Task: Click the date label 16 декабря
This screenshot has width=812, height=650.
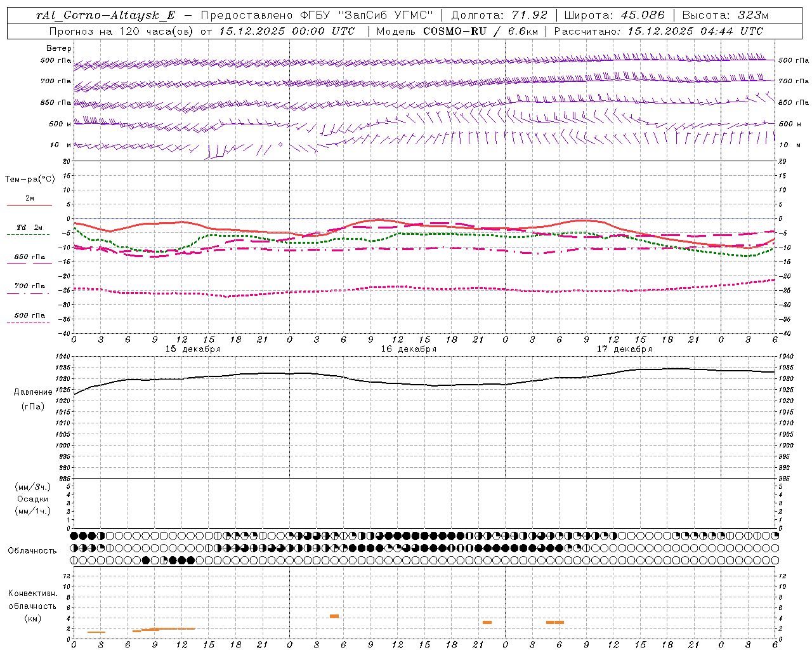Action: 409,349
